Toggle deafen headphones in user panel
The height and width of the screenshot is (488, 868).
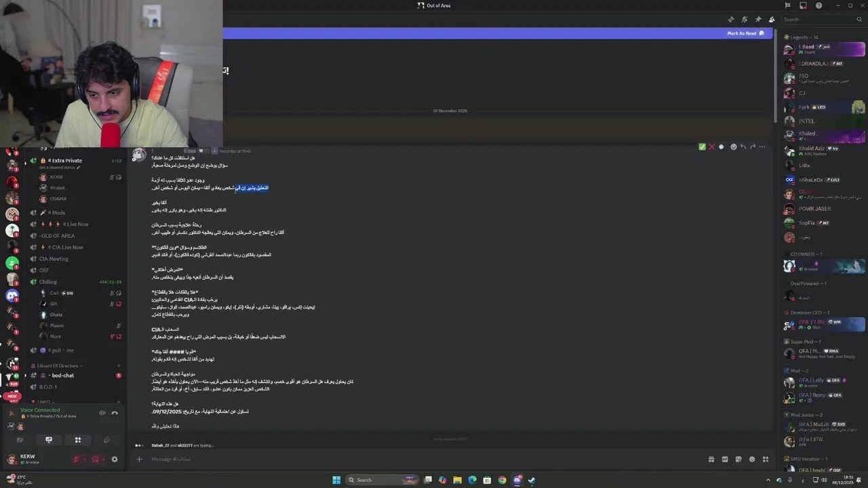[95, 460]
